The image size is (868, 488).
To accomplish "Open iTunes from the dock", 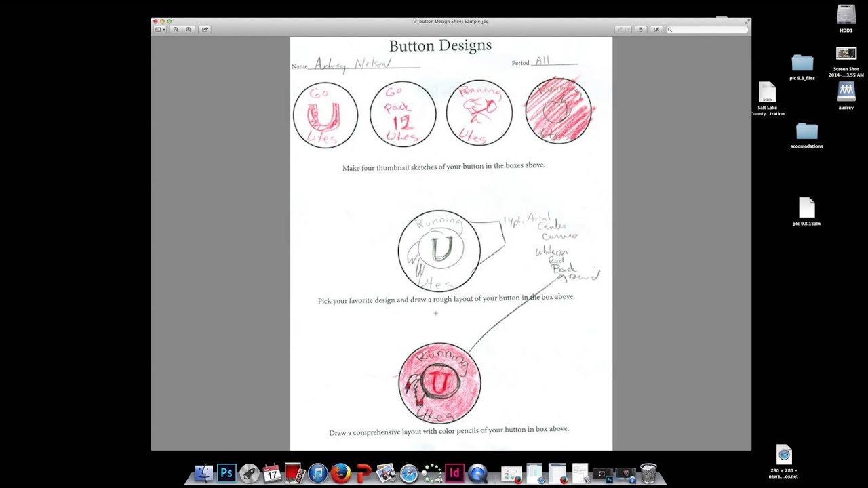I will pyautogui.click(x=317, y=473).
